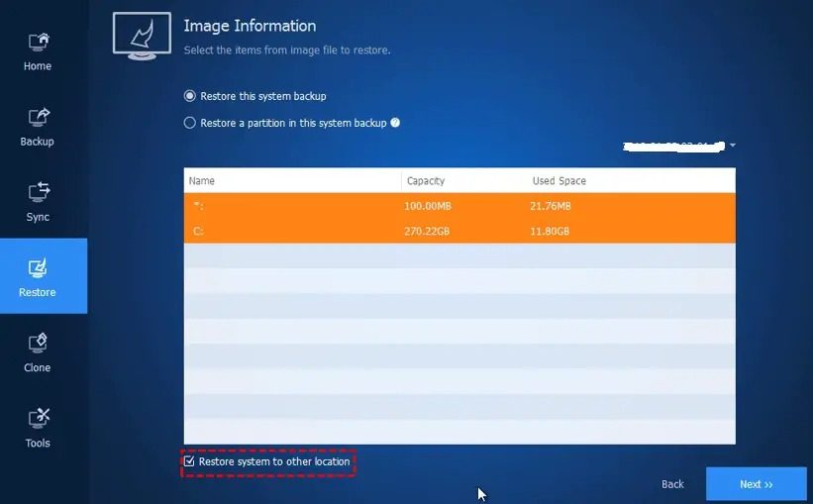Select the Restore sidebar icon
Screen dimensions: 813x504
point(38,268)
